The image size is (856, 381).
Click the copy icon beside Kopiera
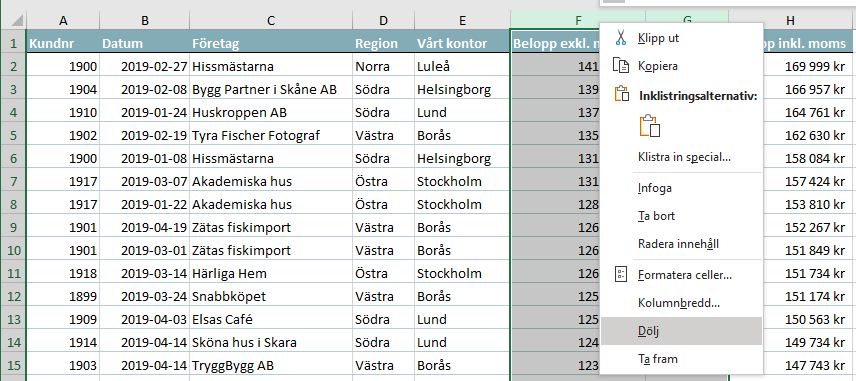point(621,66)
